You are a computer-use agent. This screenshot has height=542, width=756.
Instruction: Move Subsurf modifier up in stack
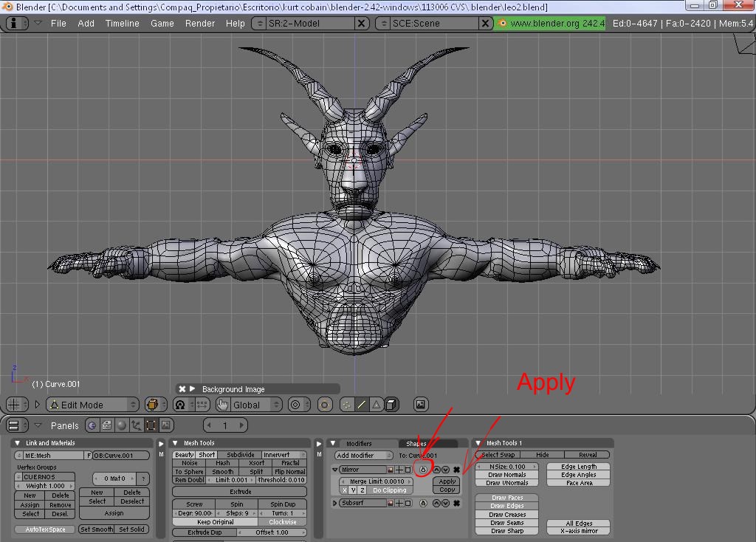pos(436,504)
